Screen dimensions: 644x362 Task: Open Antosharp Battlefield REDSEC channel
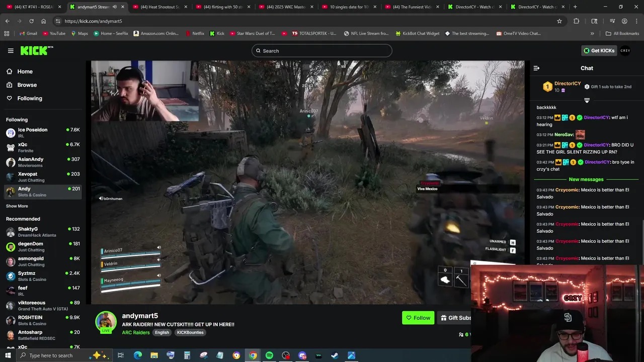[43, 335]
